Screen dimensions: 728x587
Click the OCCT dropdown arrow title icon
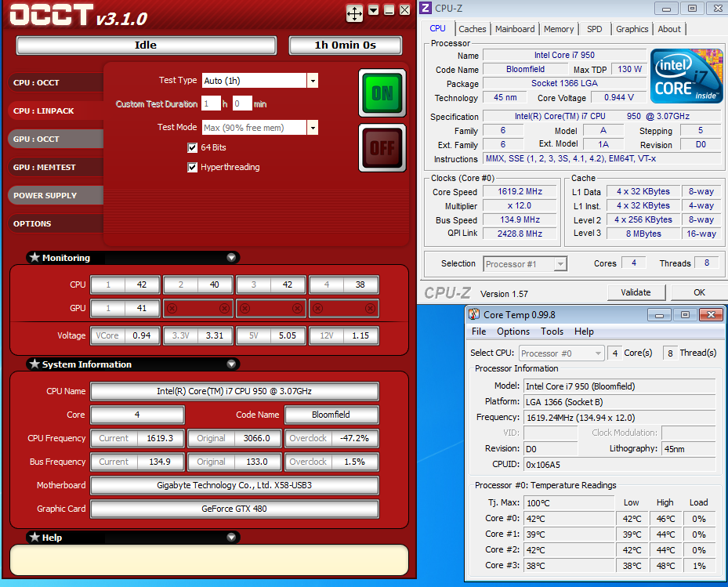(373, 10)
